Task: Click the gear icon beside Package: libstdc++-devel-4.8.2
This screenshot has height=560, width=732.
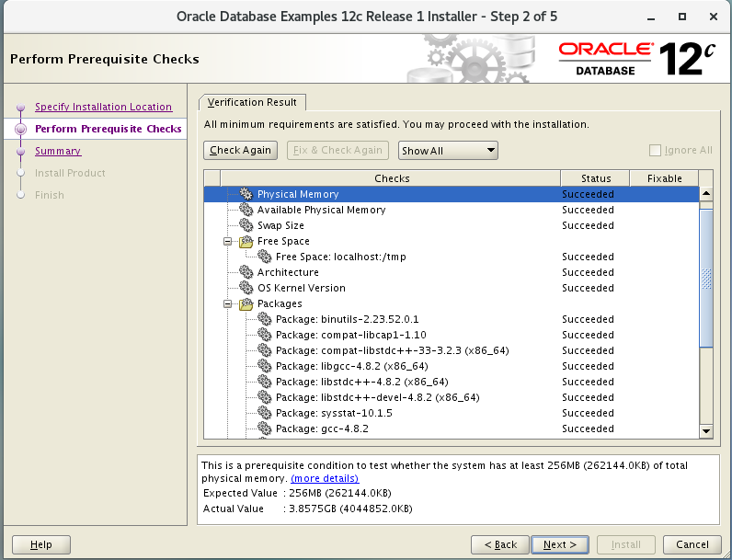Action: coord(264,397)
